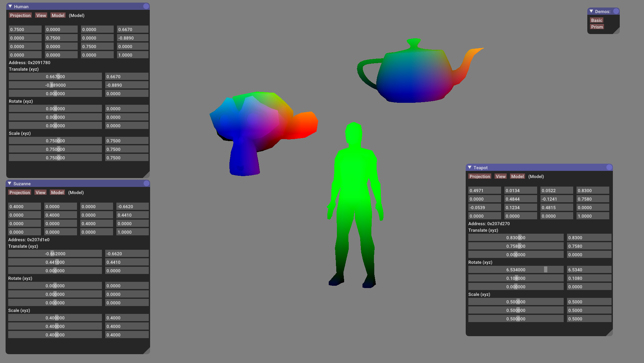Click Suzanne scale X slider showing 0.400000
Viewport: 644px width, 363px height.
coord(55,318)
